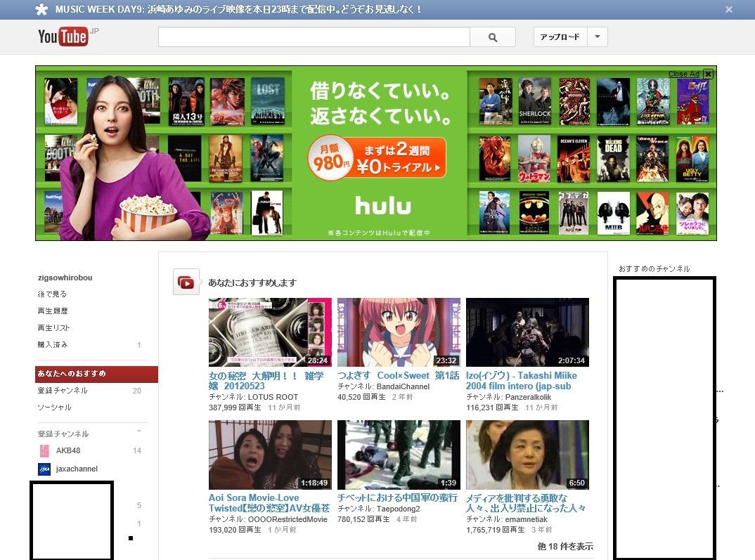Viewport: 755px width, 560px height.
Task: Open 再生リスト playlists
Action: 53,327
